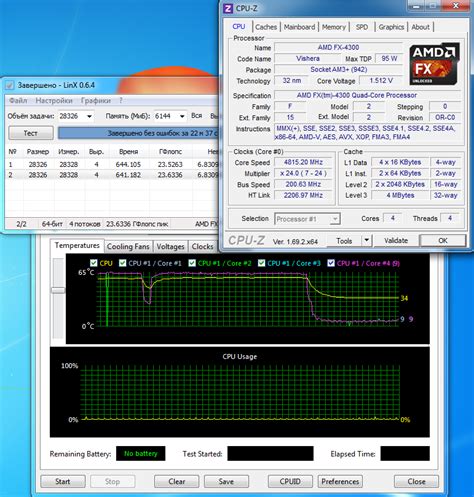Viewport: 474px width, 497px height.
Task: Switch to the Cooling Fans tab
Action: 128,247
